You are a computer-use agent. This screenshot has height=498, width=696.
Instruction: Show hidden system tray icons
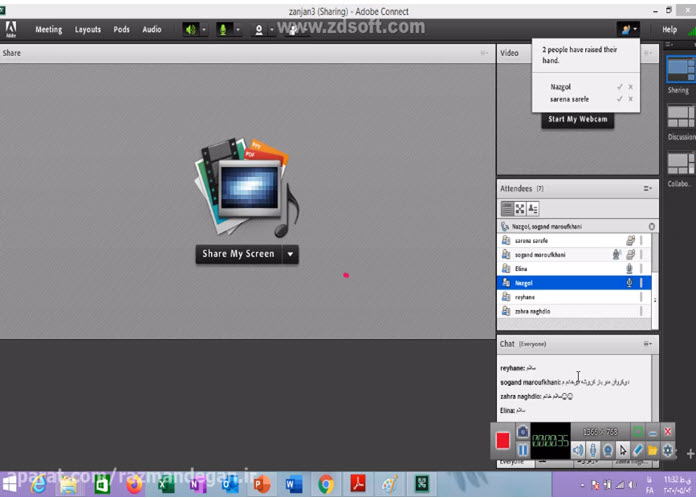(582, 485)
